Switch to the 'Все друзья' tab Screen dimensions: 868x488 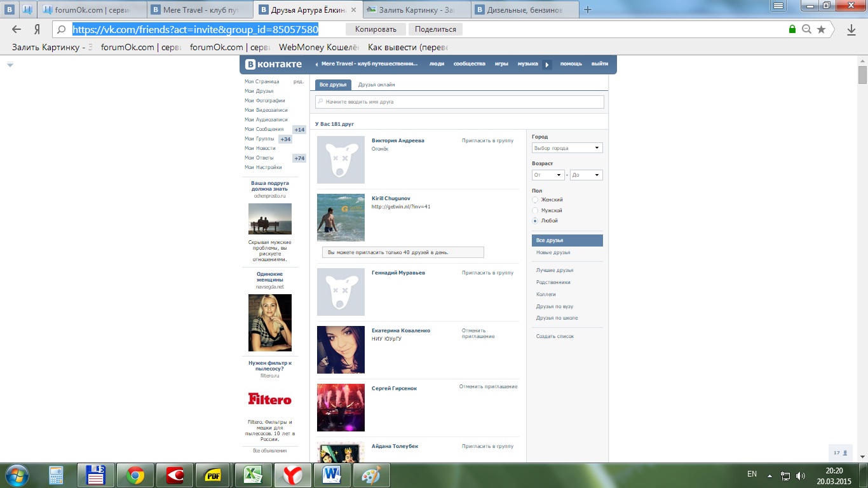pyautogui.click(x=333, y=85)
